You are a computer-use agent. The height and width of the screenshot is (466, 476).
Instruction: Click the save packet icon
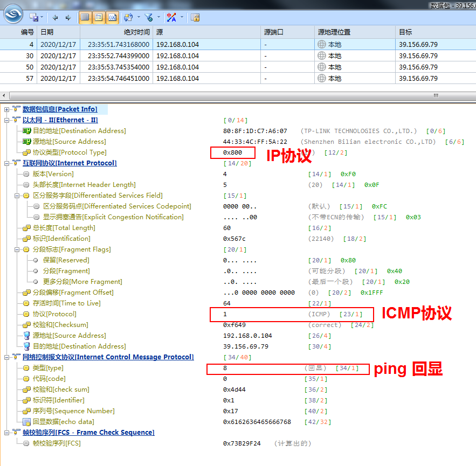(34, 18)
